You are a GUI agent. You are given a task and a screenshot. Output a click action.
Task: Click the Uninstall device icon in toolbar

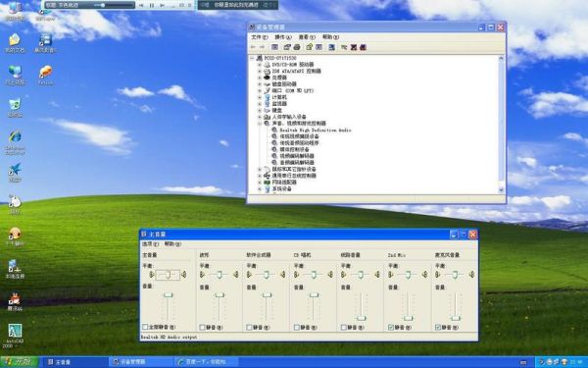[x=353, y=47]
